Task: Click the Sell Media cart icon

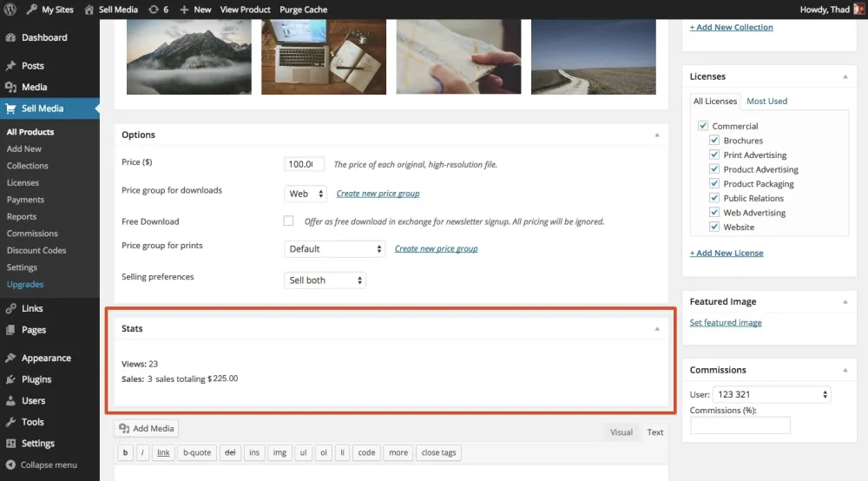Action: (10, 109)
